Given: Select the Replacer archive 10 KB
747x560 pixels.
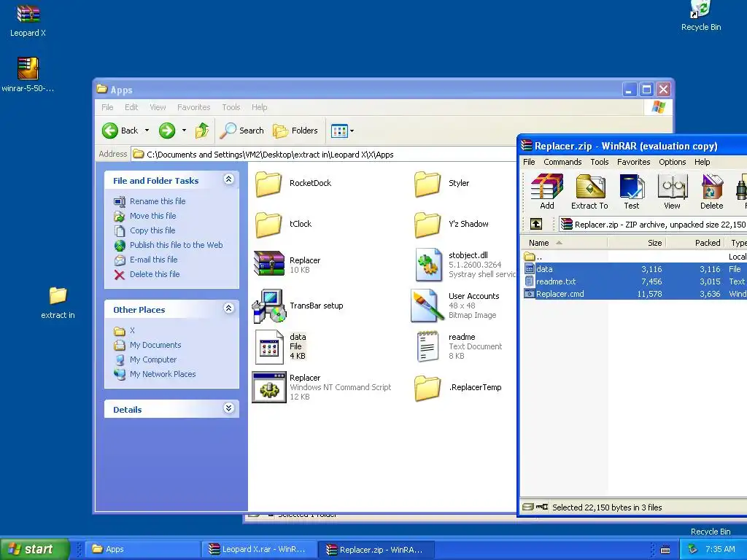Looking at the screenshot, I should coord(287,264).
